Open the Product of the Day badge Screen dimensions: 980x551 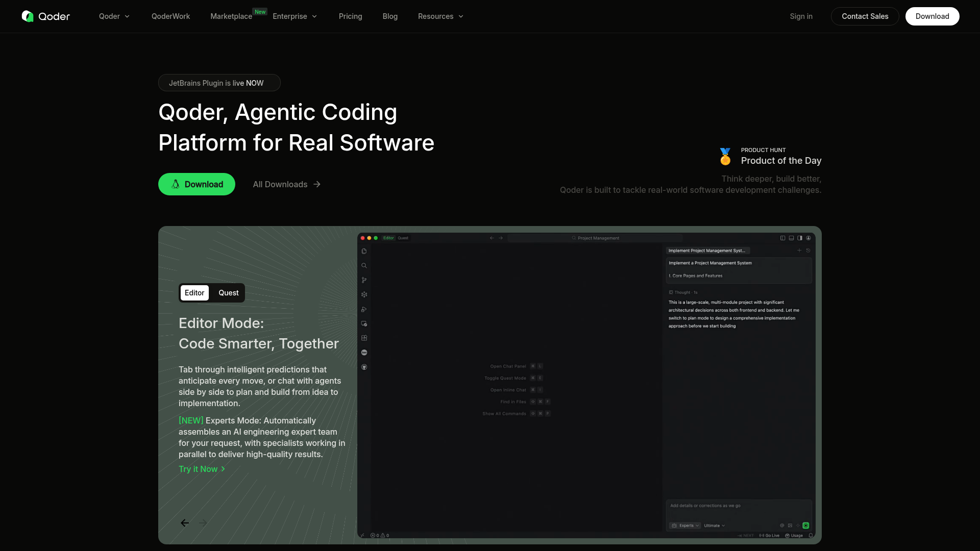click(x=770, y=156)
